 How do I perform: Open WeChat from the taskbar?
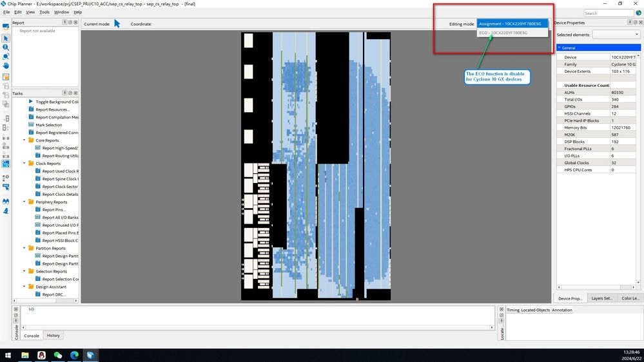point(58,355)
